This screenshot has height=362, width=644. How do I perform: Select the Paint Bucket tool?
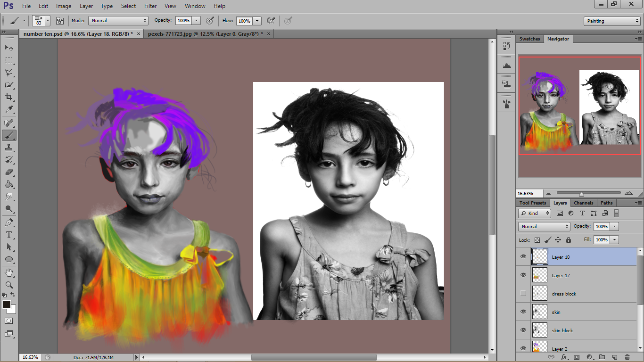click(x=9, y=184)
